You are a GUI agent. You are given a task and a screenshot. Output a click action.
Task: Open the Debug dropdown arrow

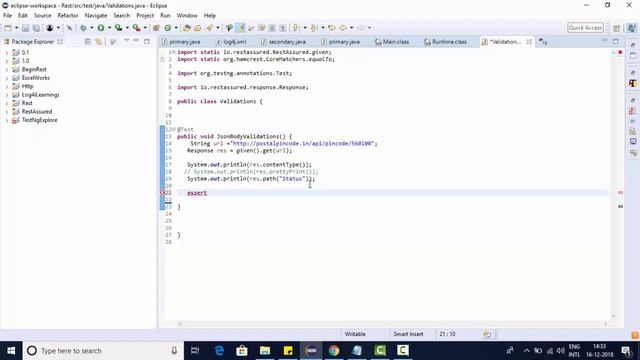(x=91, y=28)
